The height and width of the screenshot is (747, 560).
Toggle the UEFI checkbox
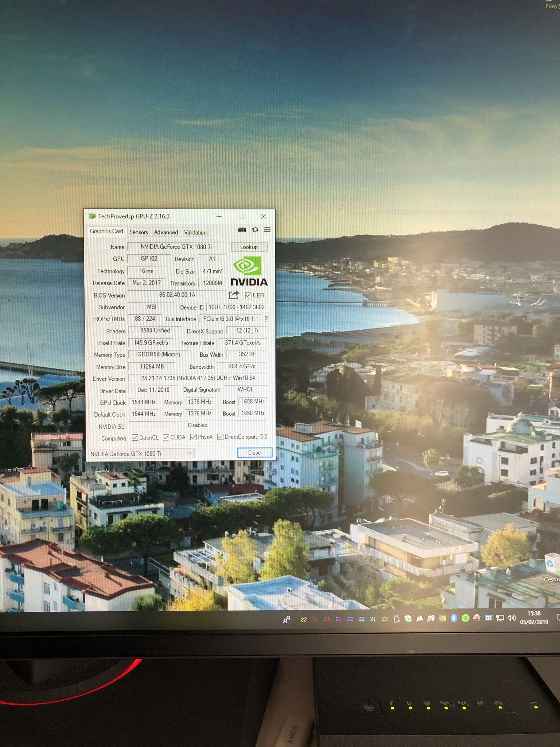pyautogui.click(x=248, y=295)
